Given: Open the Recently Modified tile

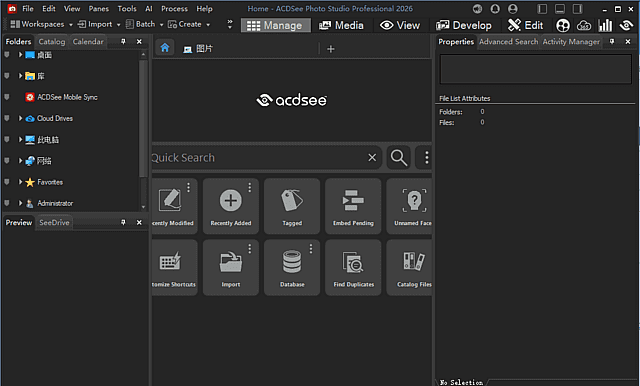Looking at the screenshot, I should pyautogui.click(x=175, y=206).
